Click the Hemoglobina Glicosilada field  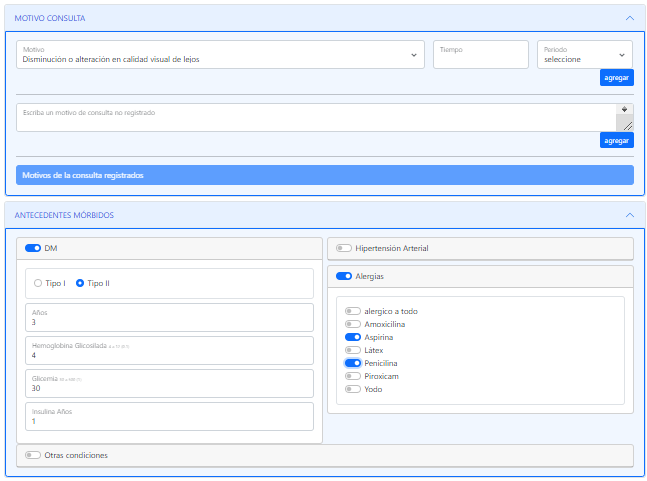pyautogui.click(x=168, y=350)
